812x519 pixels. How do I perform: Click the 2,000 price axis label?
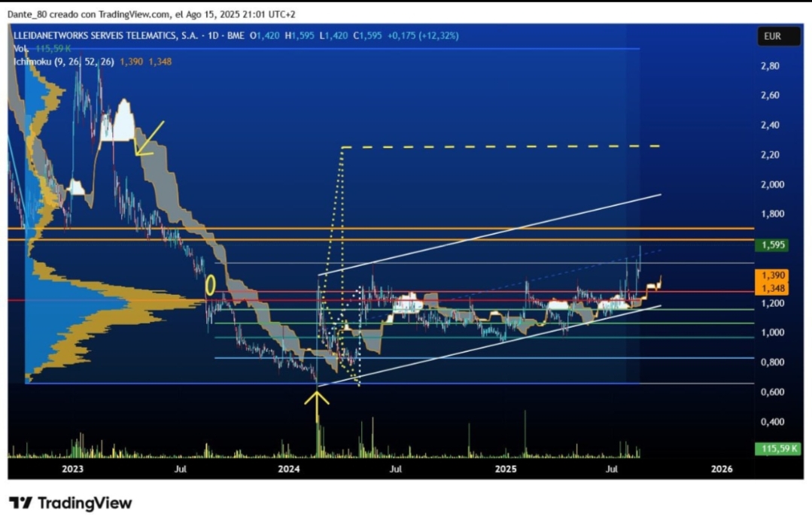point(772,184)
